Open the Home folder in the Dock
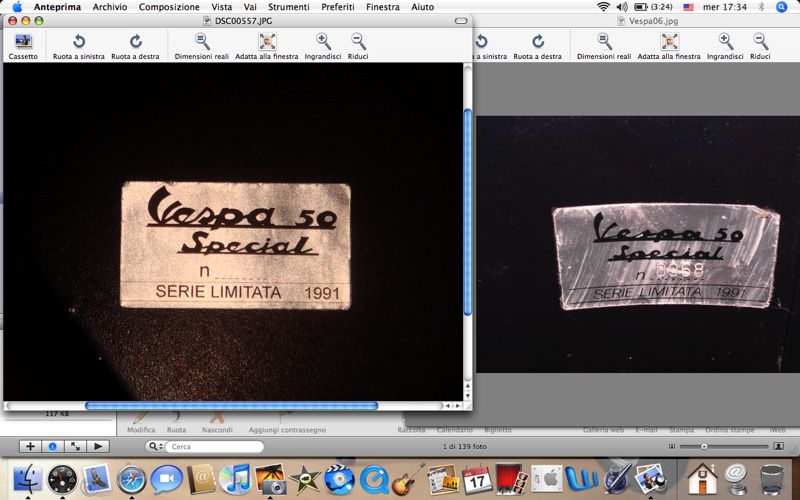This screenshot has width=800, height=500. pos(702,479)
